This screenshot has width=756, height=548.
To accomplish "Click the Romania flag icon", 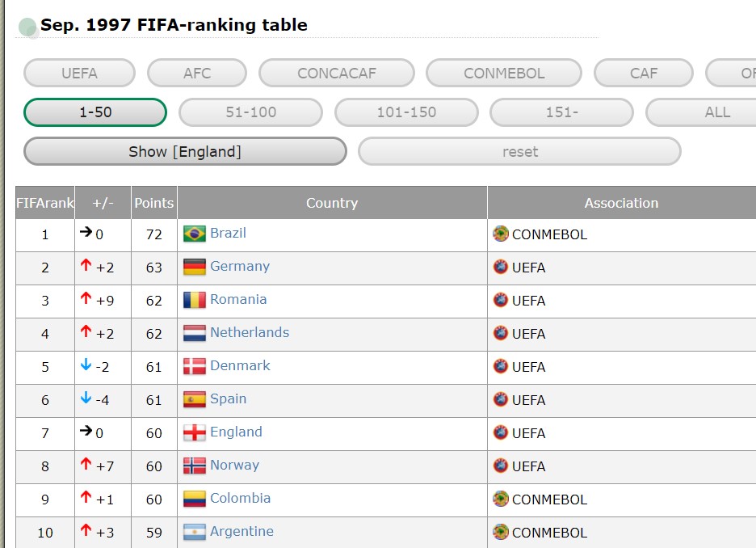I will 195,301.
